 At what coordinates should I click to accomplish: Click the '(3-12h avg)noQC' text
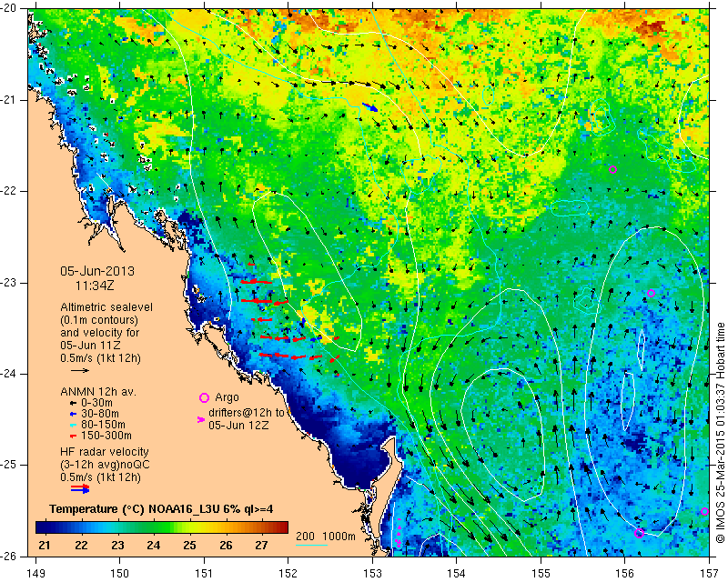click(x=105, y=464)
